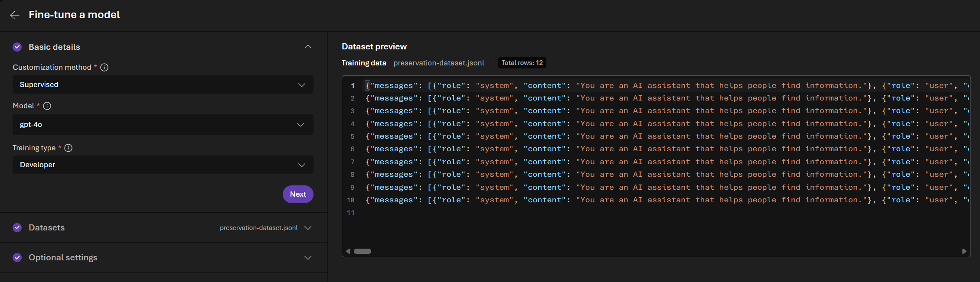Click line number 5 in the preview
980x282 pixels.
click(x=353, y=136)
